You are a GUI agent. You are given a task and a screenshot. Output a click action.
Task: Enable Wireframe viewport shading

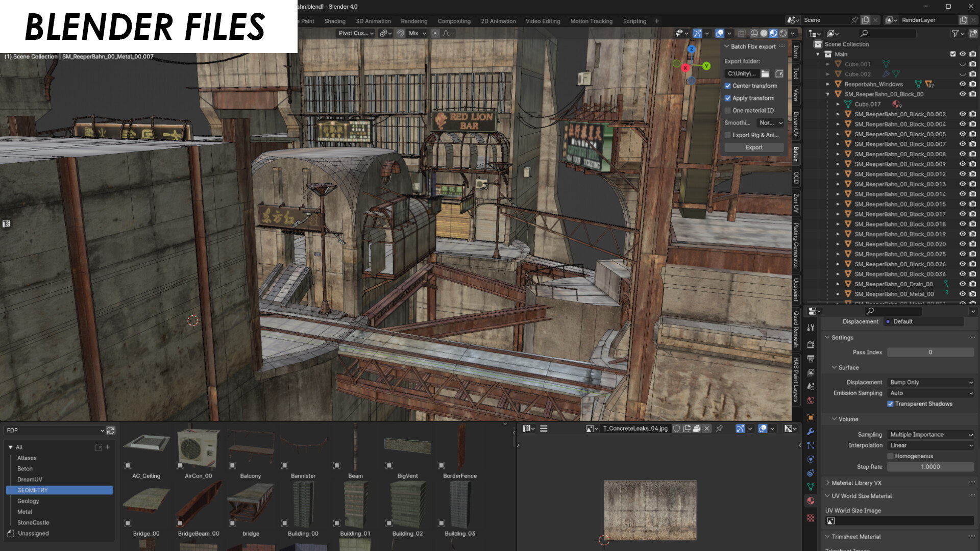tap(754, 33)
